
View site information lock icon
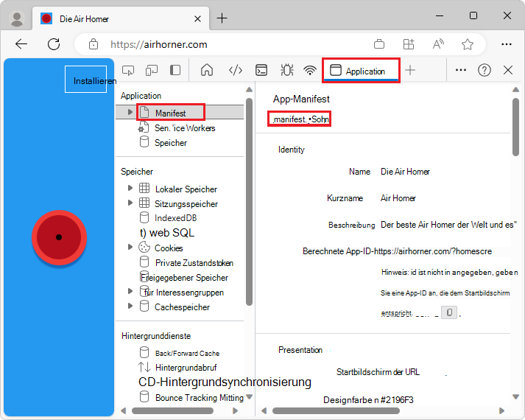click(94, 44)
